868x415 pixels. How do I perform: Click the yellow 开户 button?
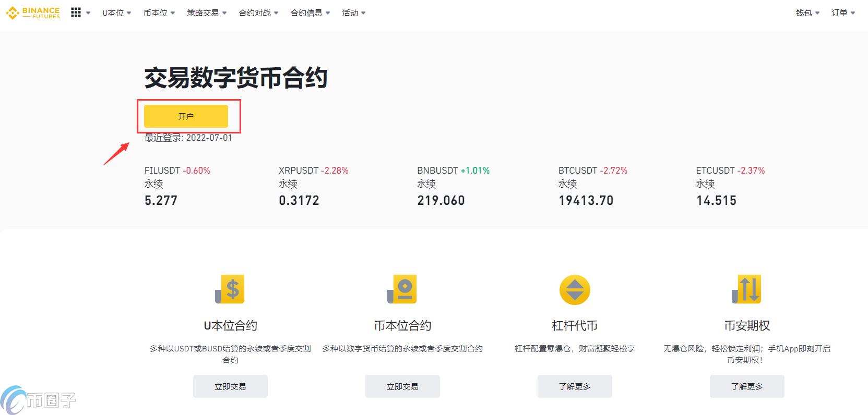click(186, 116)
